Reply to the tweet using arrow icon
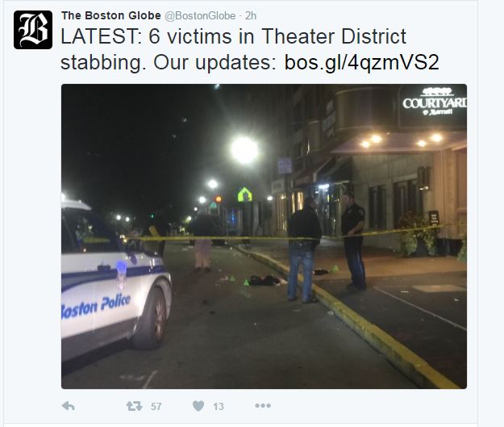504x427 pixels. 69,406
